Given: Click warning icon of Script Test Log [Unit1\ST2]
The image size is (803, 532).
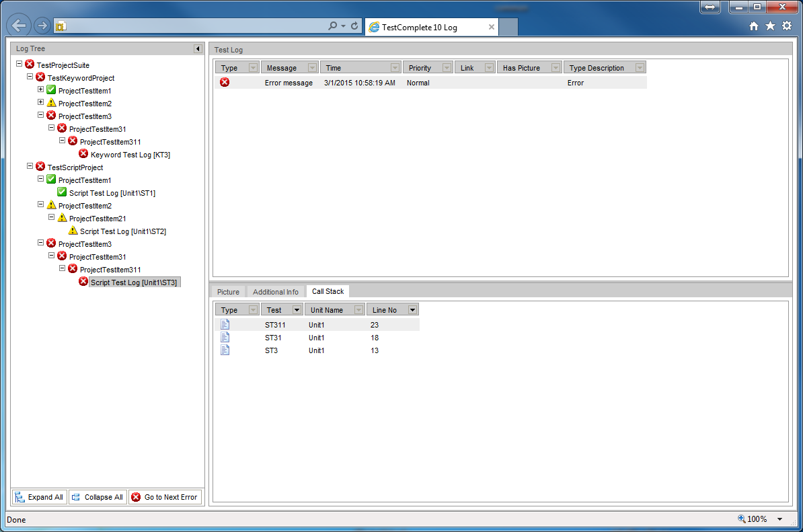Looking at the screenshot, I should pos(73,231).
